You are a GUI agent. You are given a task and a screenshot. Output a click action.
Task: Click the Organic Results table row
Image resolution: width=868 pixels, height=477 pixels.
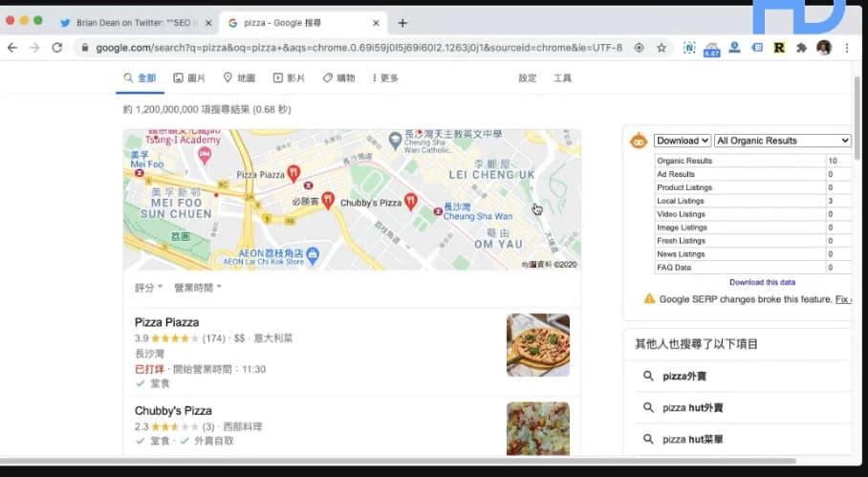tap(753, 161)
